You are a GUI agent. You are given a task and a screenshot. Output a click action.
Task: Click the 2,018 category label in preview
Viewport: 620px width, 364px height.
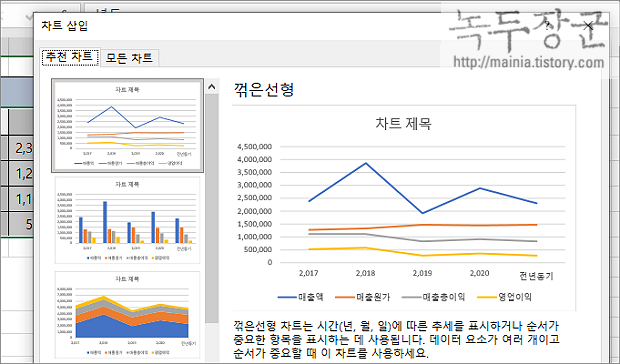365,273
